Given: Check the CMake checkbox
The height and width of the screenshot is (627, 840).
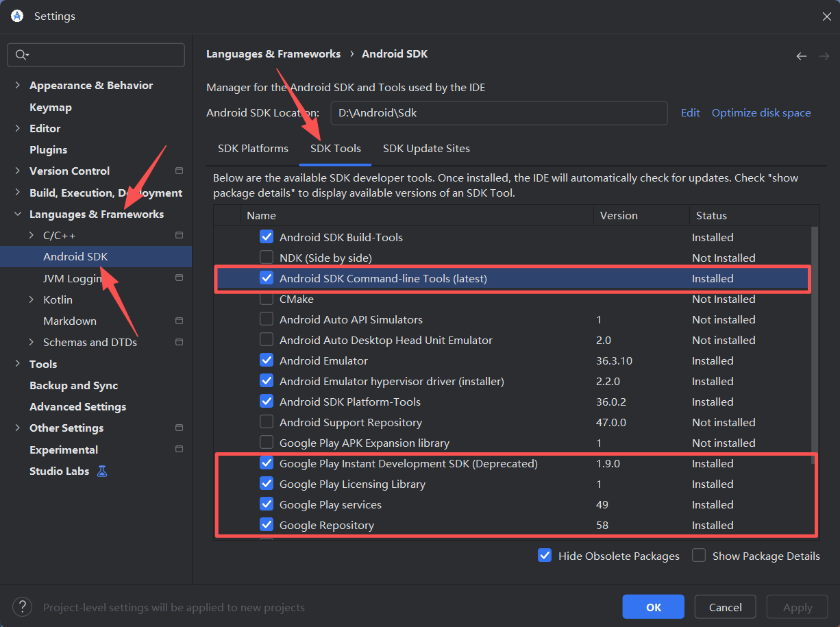Looking at the screenshot, I should click(267, 299).
